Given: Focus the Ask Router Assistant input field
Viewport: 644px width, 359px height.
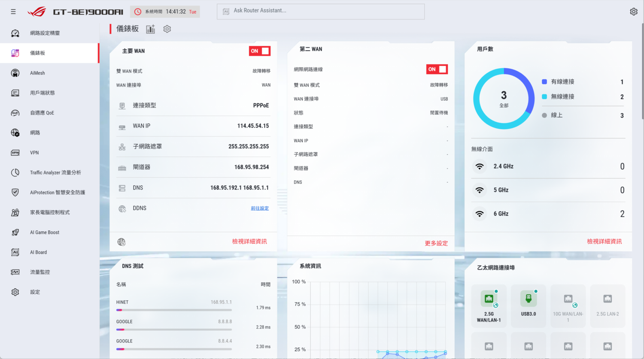Looking at the screenshot, I should 321,12.
